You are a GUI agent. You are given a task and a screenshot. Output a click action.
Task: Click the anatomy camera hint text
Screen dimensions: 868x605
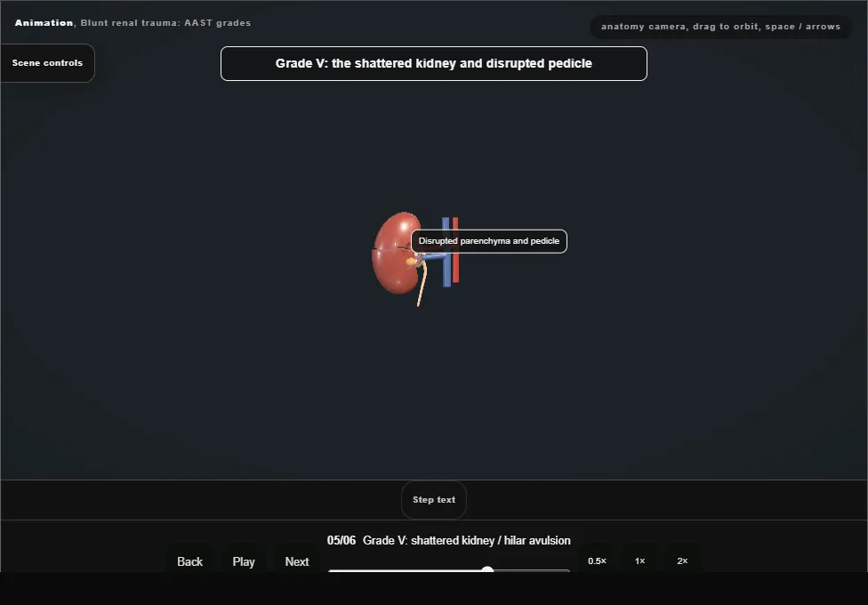pyautogui.click(x=720, y=27)
